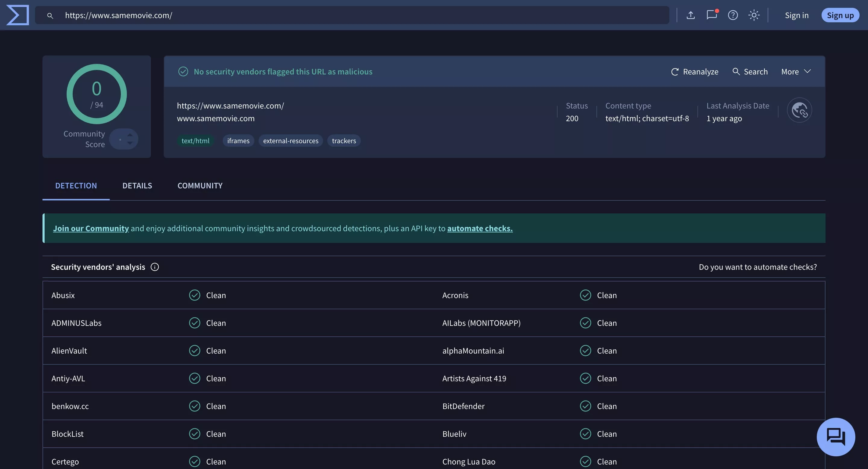The image size is (868, 469).
Task: Toggle the light theme sun icon
Action: tap(754, 15)
